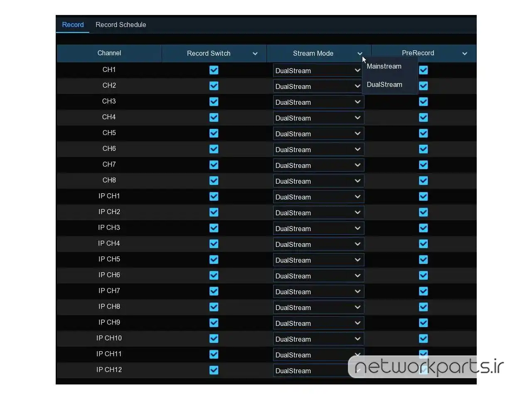Switch to the Record Schedule tab
The width and height of the screenshot is (532, 399).
click(121, 25)
